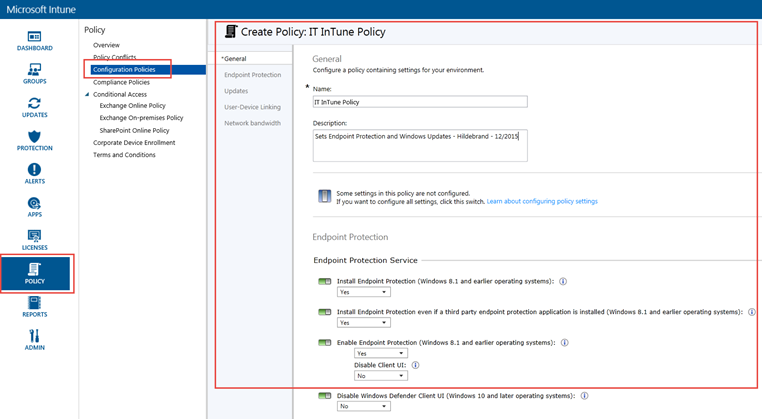Click into the Description text box

click(x=420, y=145)
